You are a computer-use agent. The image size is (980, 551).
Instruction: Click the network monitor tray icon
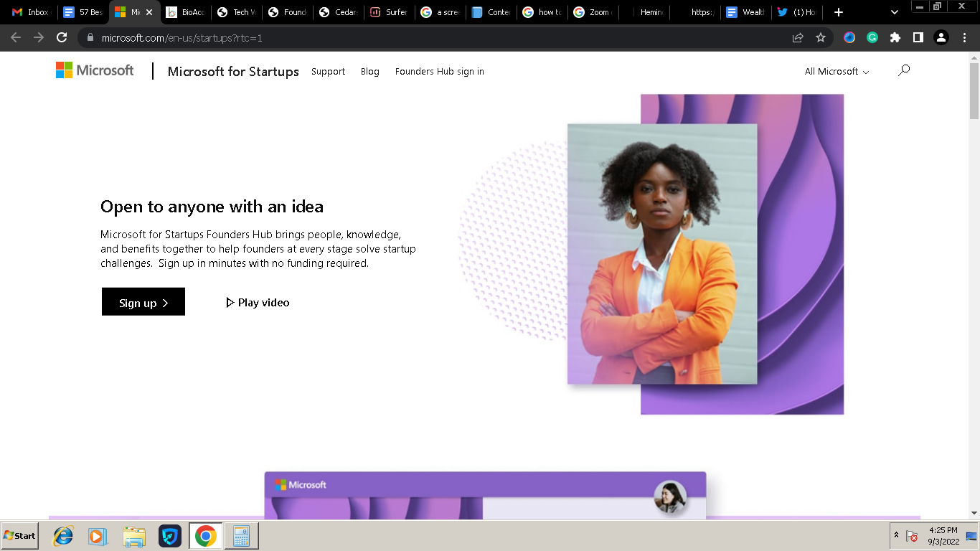click(971, 536)
